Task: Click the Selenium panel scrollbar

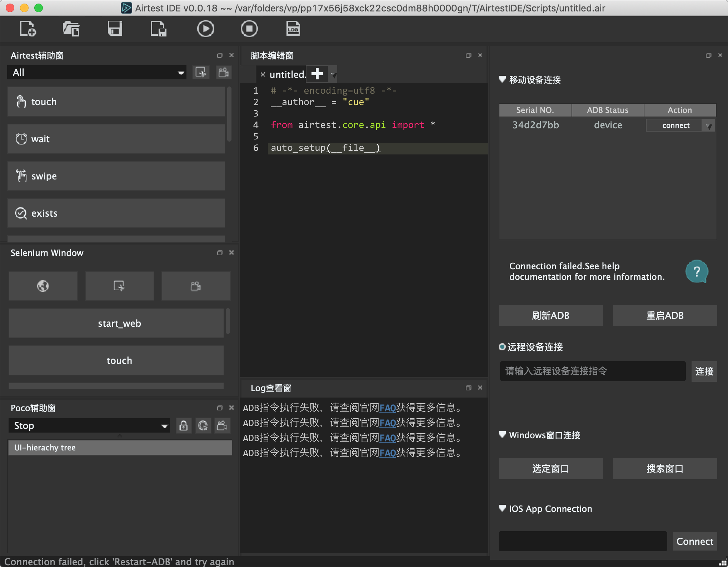Action: (x=228, y=321)
